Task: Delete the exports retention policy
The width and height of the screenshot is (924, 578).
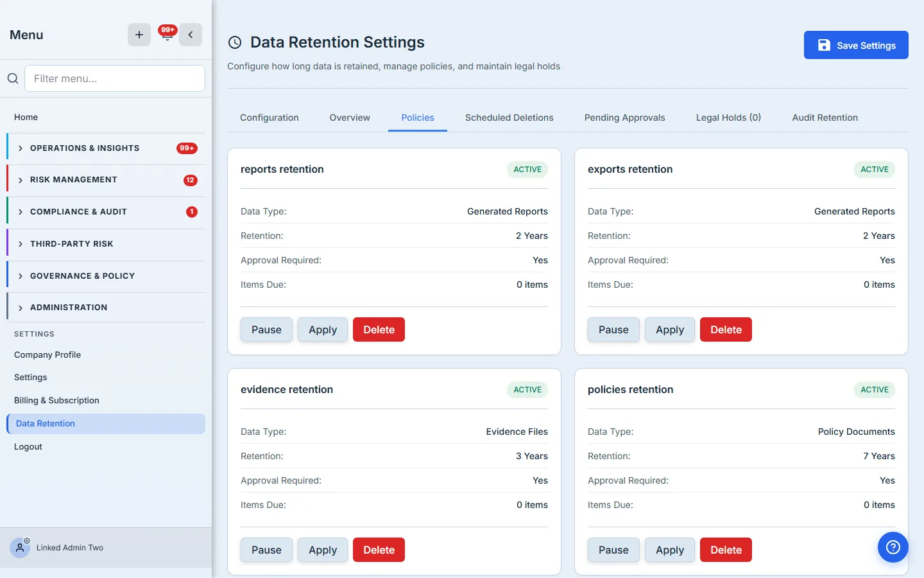Action: point(726,329)
